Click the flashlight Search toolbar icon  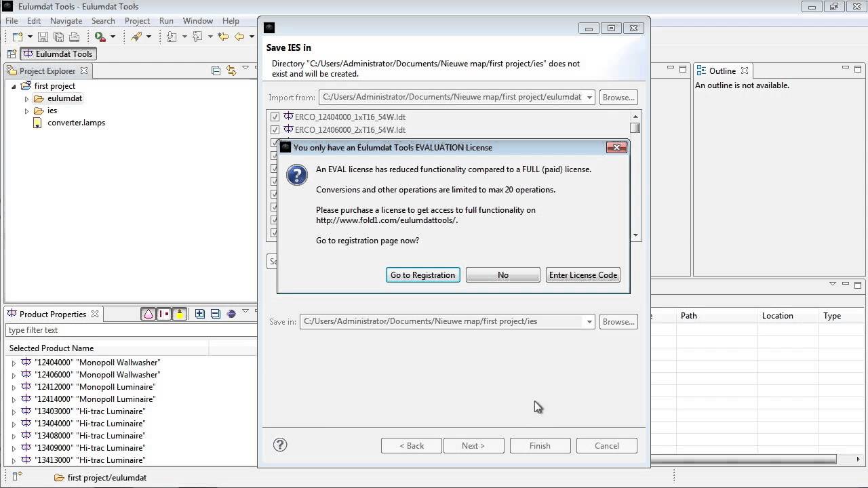(x=136, y=37)
